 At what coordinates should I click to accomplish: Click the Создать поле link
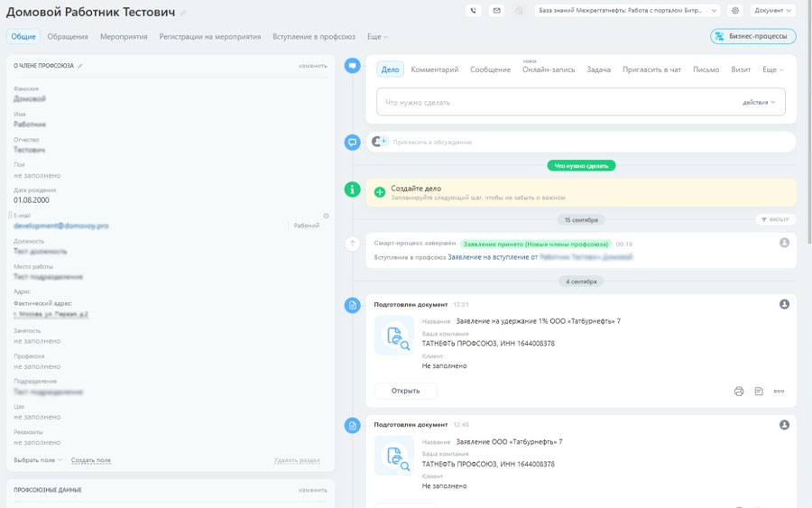click(90, 460)
